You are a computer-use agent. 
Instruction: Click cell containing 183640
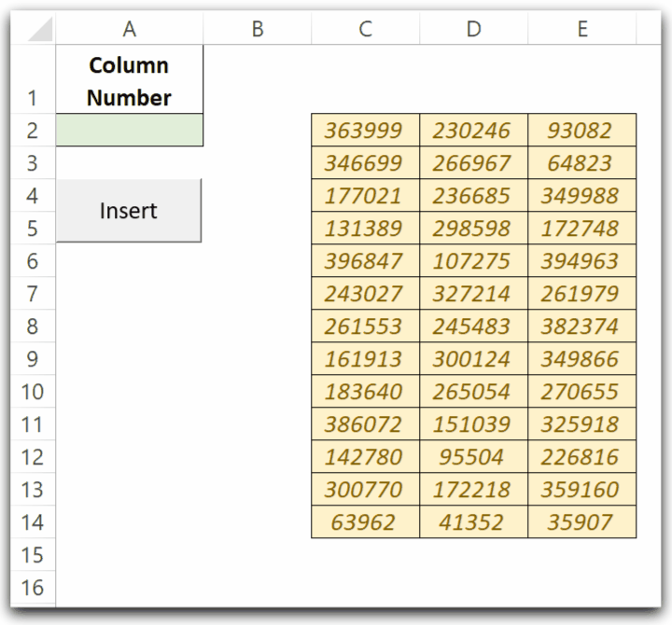(x=366, y=391)
